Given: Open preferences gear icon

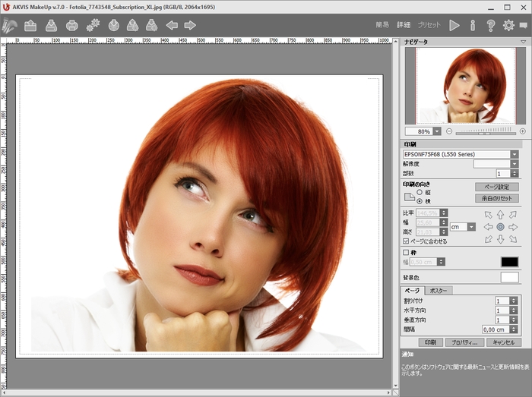Looking at the screenshot, I should click(x=508, y=25).
